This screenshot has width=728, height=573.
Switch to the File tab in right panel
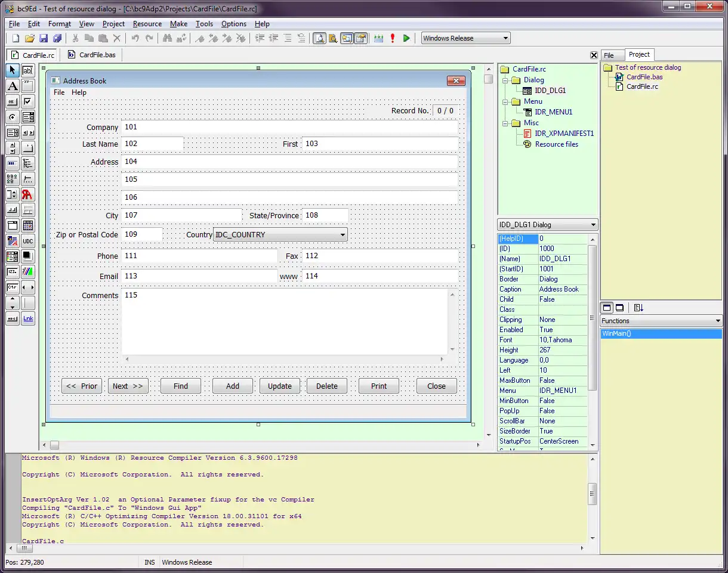(x=613, y=55)
